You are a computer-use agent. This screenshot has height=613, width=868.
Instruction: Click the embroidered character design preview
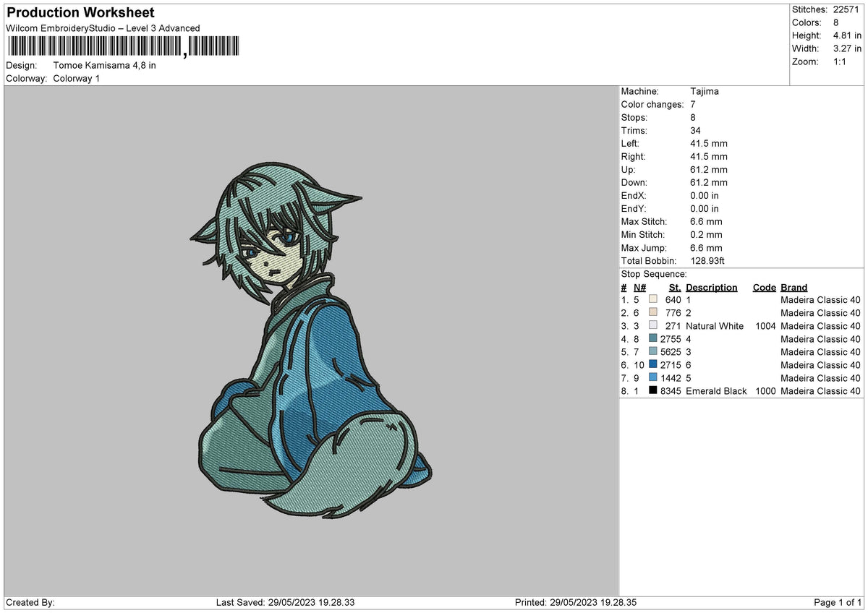tap(311, 341)
